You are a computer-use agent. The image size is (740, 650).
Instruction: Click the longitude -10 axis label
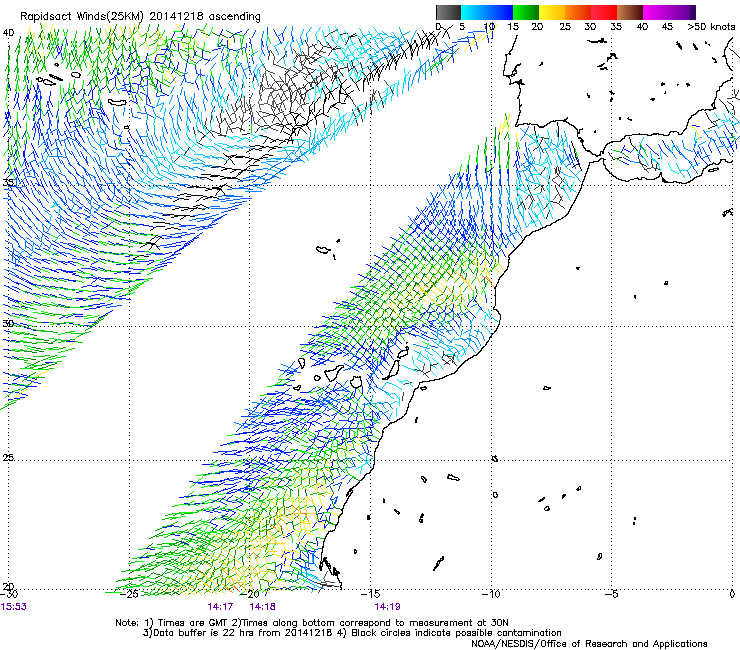(491, 594)
